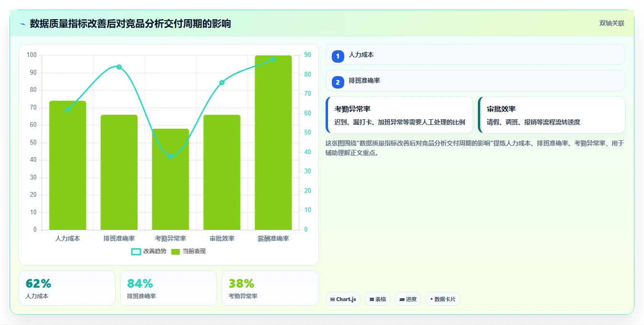Click the 当前表现 green legend swatch
This screenshot has width=644, height=325.
(x=176, y=251)
